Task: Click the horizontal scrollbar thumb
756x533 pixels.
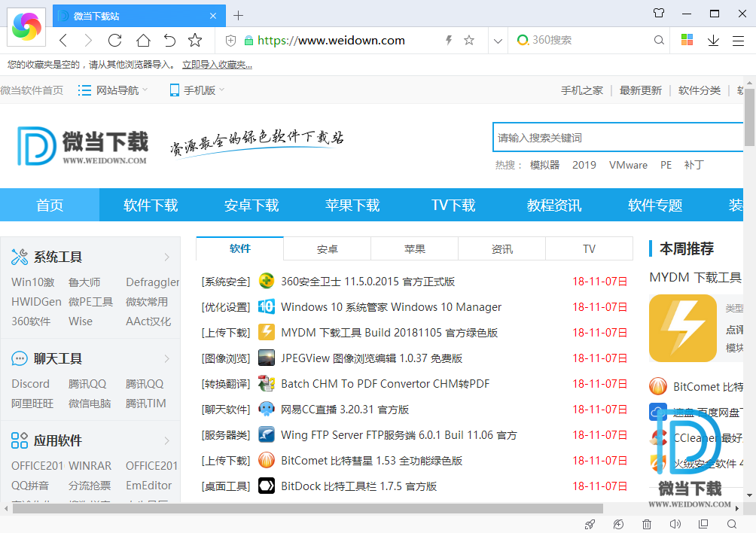Action: 308,508
